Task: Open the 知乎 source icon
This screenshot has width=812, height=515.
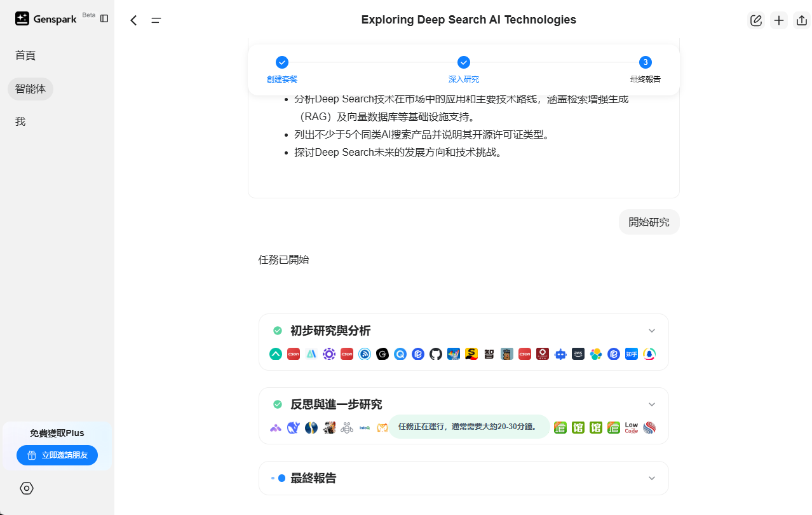Action: click(x=632, y=354)
